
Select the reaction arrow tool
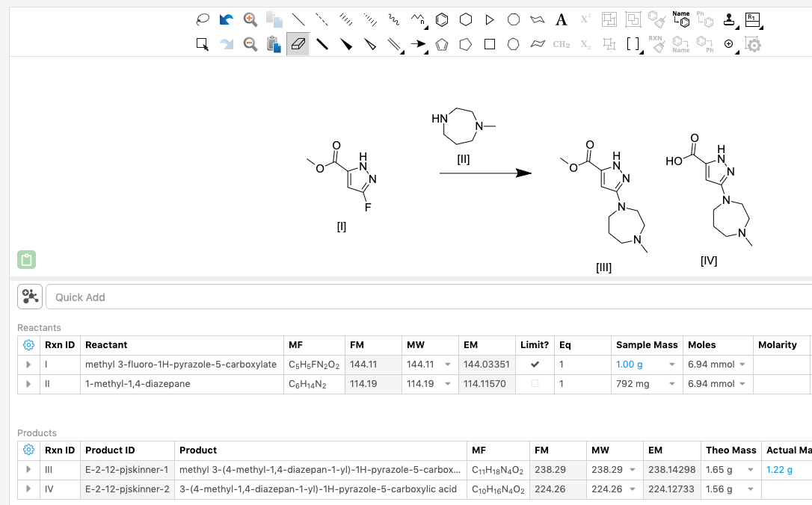[x=418, y=44]
